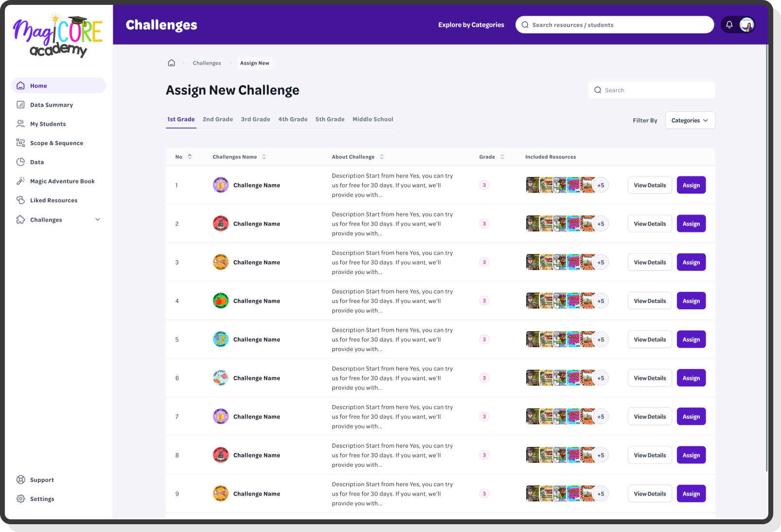This screenshot has width=781, height=532.
Task: Open the Categories filter dropdown
Action: tap(690, 120)
